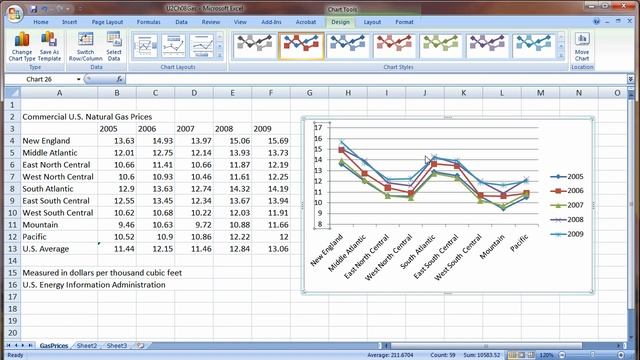Expand the Chart Layouts gallery More arrow
The image size is (640, 360).
click(x=220, y=56)
